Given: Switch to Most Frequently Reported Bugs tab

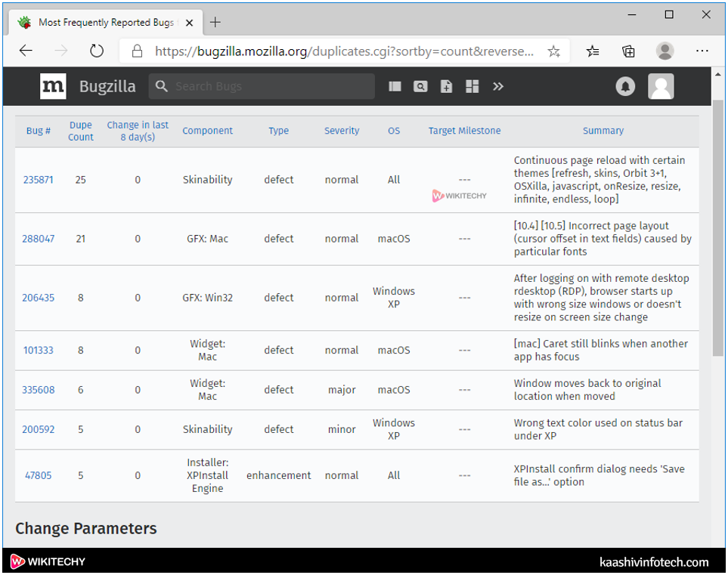Looking at the screenshot, I should pos(106,23).
